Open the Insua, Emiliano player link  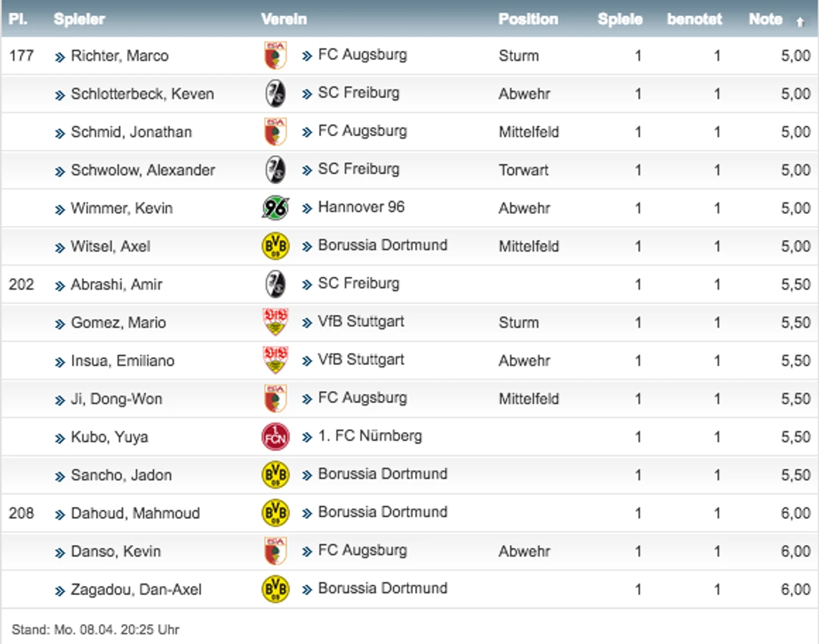122,361
